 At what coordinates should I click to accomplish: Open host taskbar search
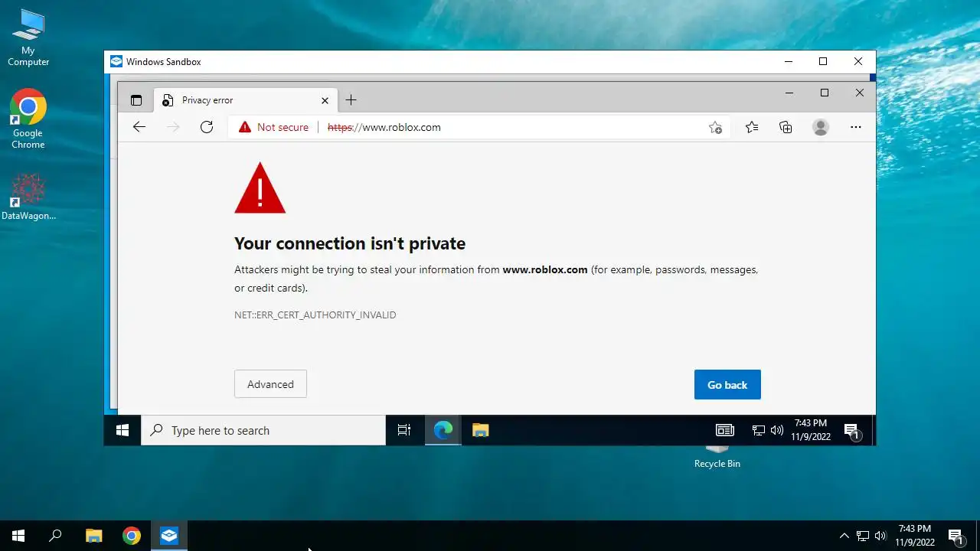coord(55,536)
